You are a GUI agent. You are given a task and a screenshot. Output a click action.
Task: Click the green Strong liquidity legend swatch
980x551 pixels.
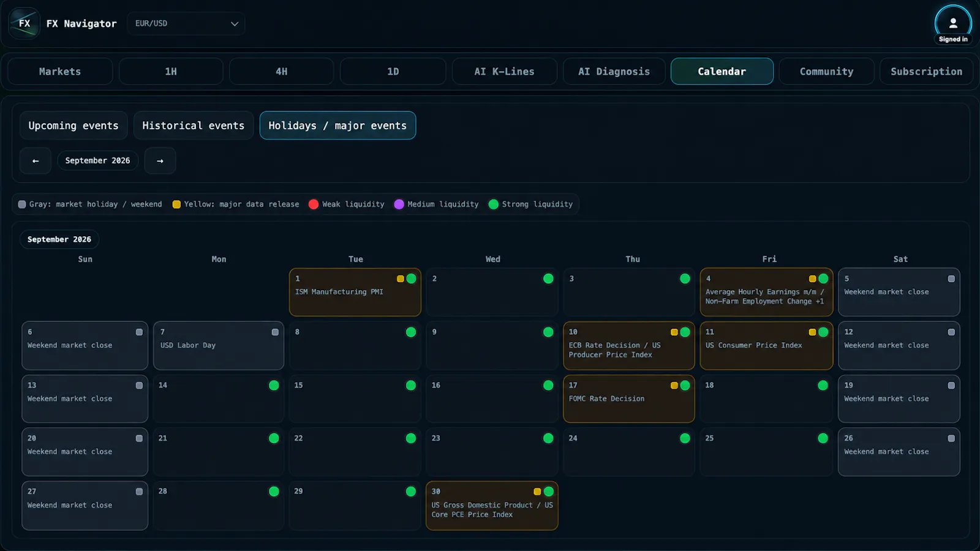[494, 204]
